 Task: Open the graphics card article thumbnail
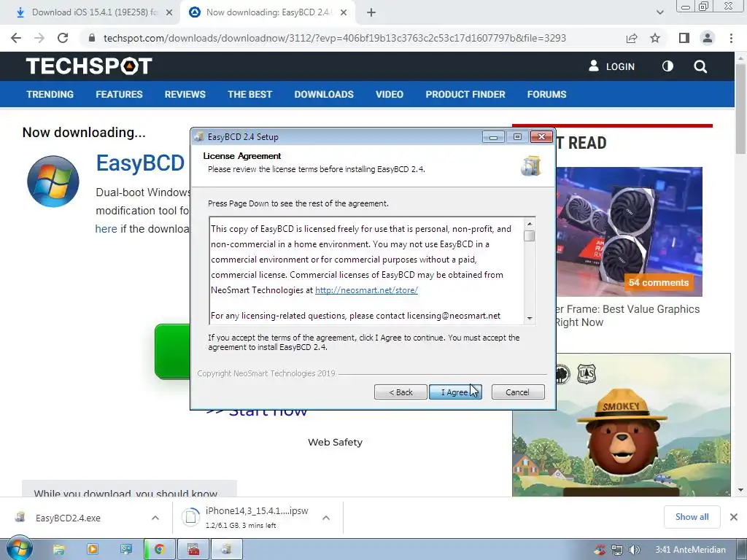point(629,231)
